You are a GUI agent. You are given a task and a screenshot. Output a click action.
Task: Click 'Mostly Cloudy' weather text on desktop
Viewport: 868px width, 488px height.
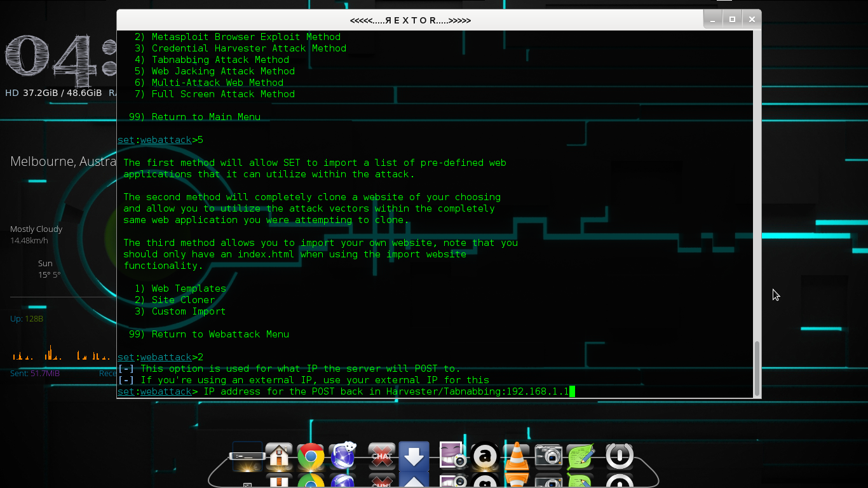[36, 229]
